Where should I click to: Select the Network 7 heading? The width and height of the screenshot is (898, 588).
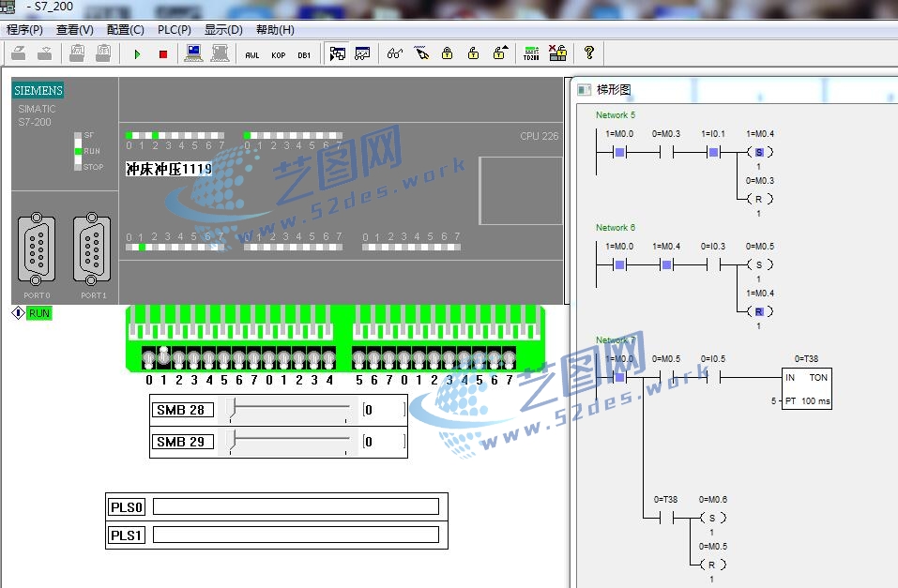[615, 340]
